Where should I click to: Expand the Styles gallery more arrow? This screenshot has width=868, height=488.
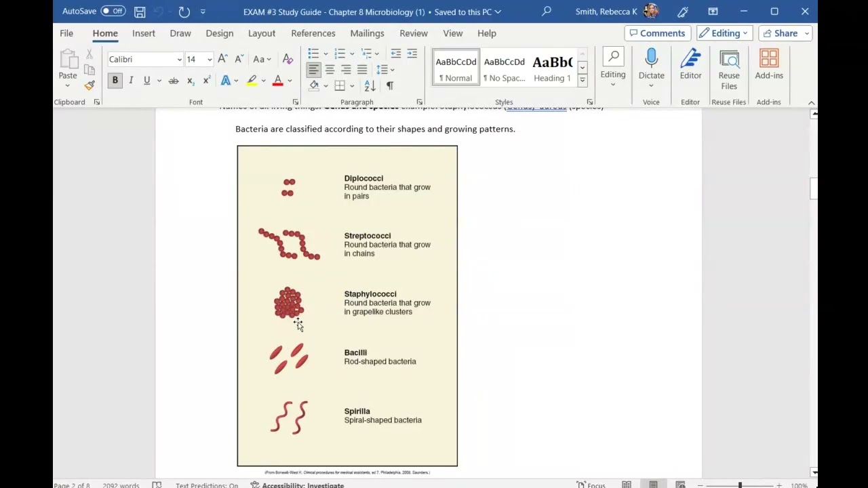(x=582, y=80)
